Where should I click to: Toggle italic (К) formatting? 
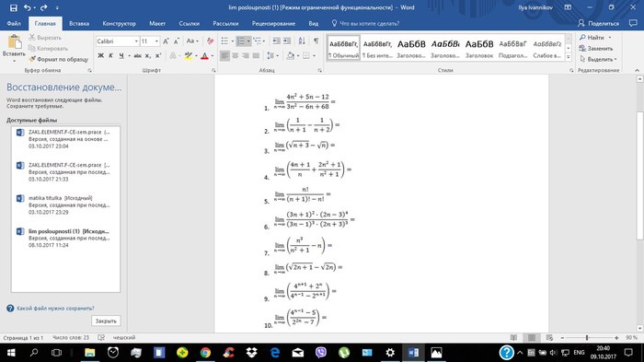(110, 55)
